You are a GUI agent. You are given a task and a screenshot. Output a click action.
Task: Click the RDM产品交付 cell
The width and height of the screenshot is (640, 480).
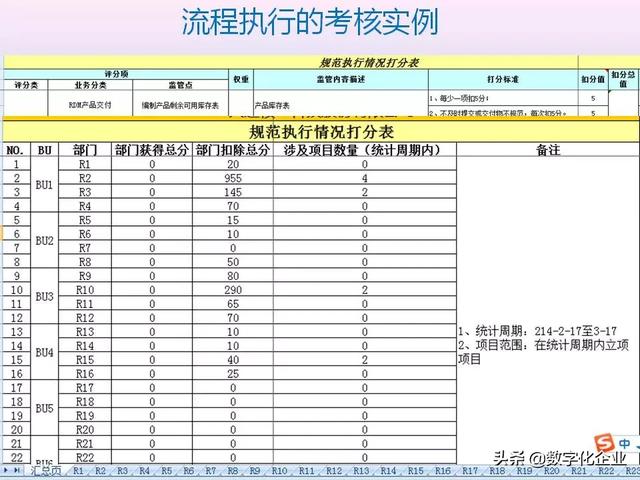[90, 105]
